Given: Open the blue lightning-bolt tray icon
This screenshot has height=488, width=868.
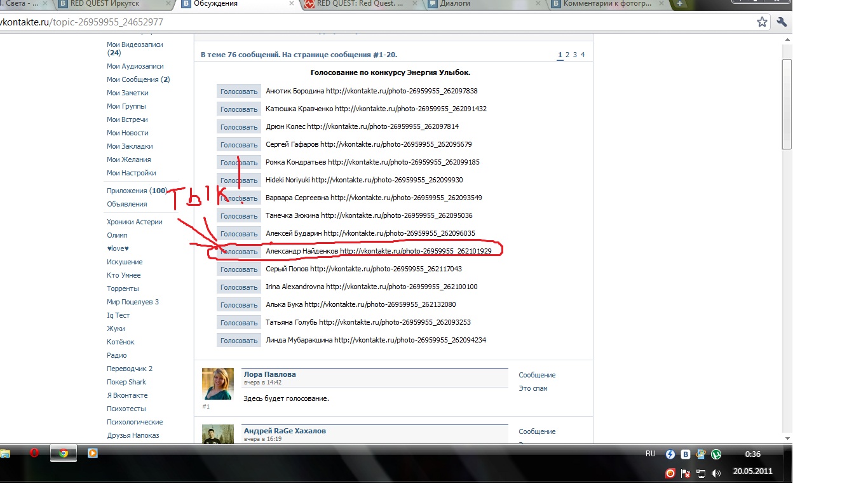Looking at the screenshot, I should coord(670,454).
